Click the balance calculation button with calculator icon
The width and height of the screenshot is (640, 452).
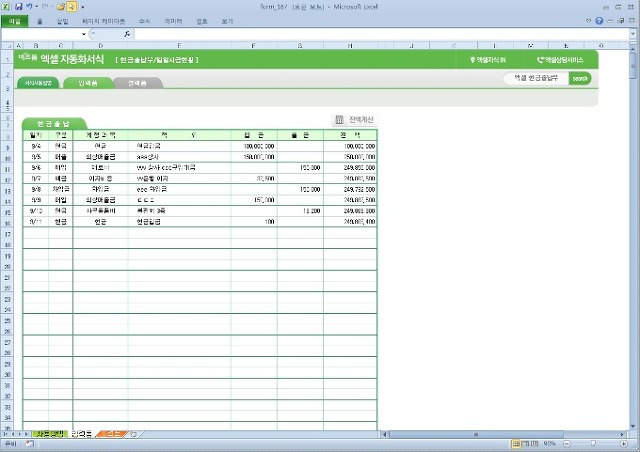pos(354,120)
